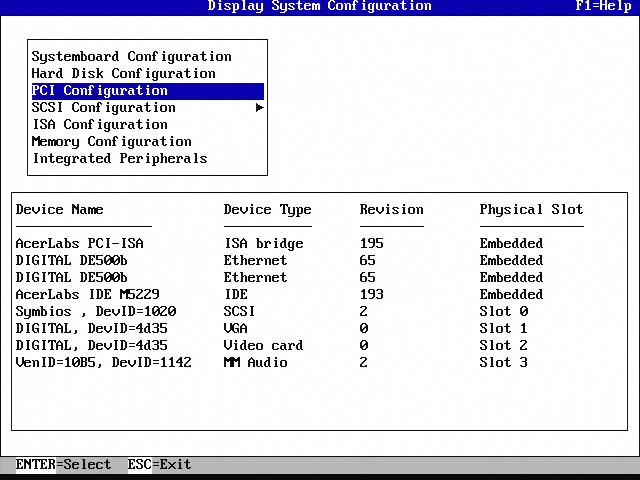
Task: Click the Physical Slot column header
Action: tap(531, 210)
